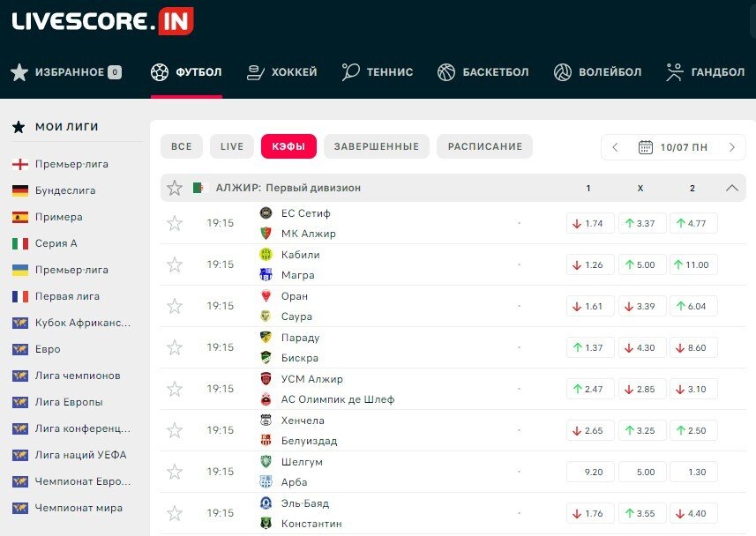Screen dimensions: 756x536
Task: Go to the Волейбол section
Action: coord(597,72)
